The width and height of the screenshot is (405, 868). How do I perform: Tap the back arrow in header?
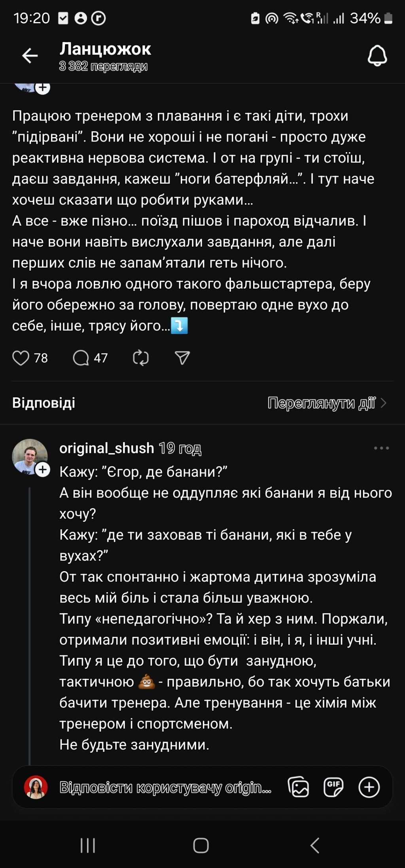30,56
